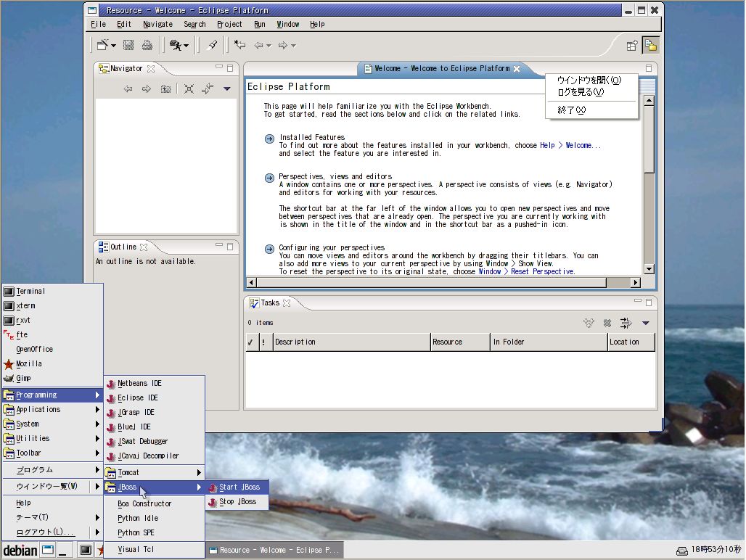Open the Back history dropdown arrow

(269, 46)
